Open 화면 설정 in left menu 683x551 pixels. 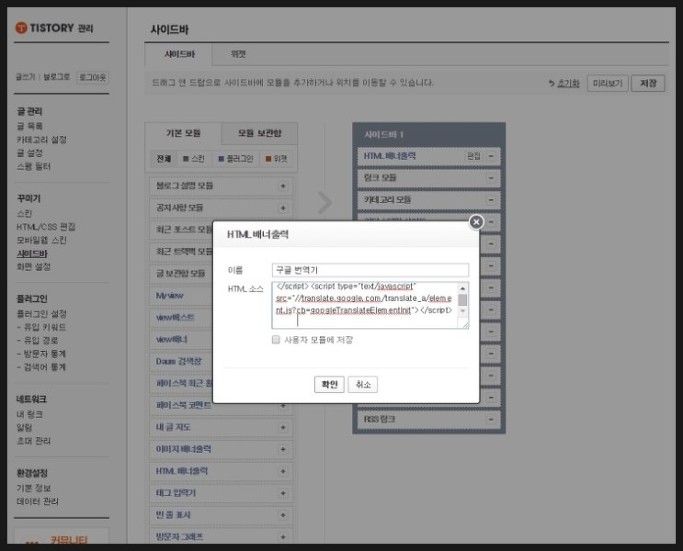click(34, 267)
